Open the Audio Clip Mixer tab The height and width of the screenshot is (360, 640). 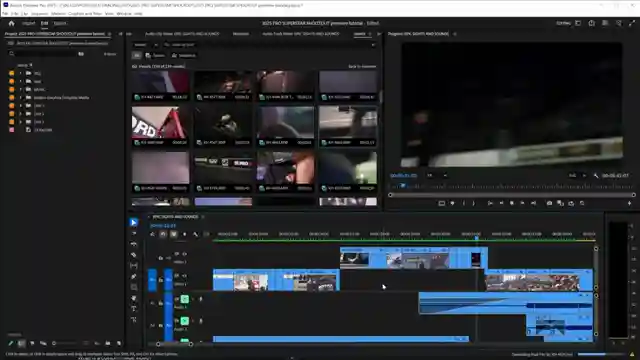coord(182,34)
